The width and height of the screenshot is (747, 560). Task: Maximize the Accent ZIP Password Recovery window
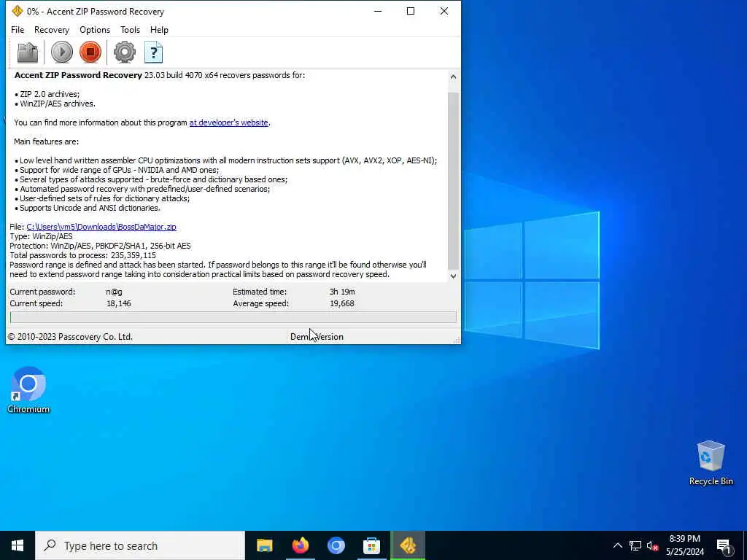(411, 11)
